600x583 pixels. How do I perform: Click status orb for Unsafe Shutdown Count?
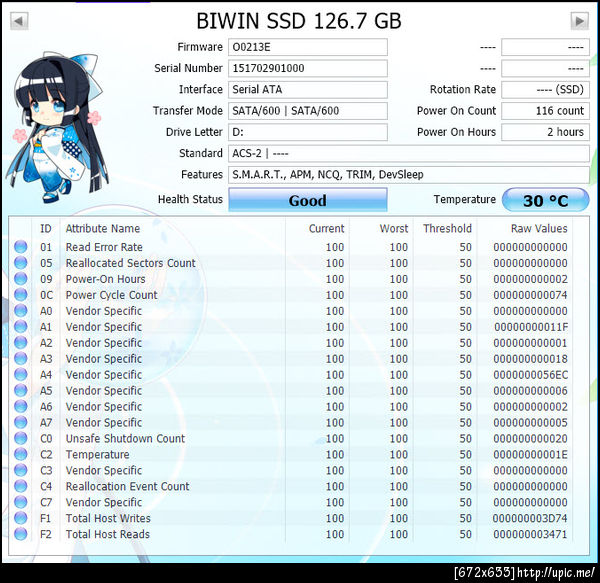pos(21,438)
